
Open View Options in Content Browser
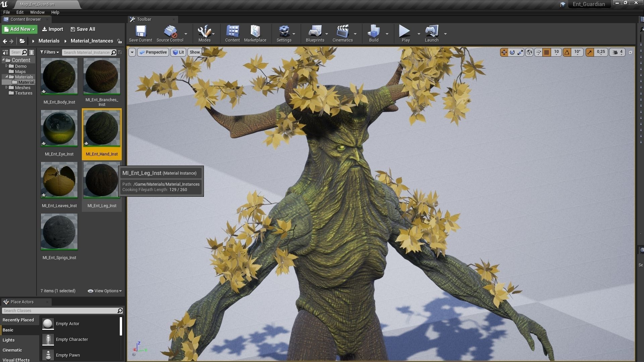[x=105, y=291]
